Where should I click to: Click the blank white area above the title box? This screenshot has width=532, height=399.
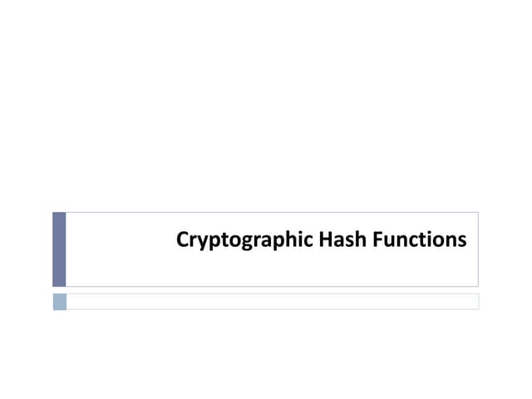[266, 108]
